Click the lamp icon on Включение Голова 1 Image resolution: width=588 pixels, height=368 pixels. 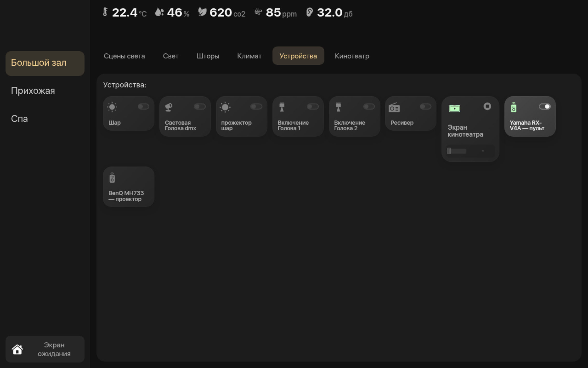282,107
